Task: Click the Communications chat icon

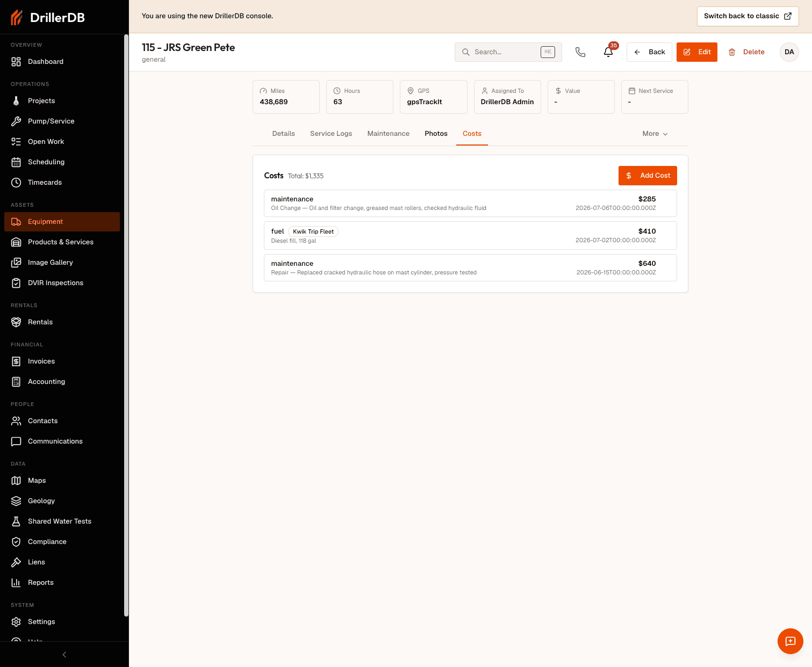Action: pyautogui.click(x=16, y=441)
